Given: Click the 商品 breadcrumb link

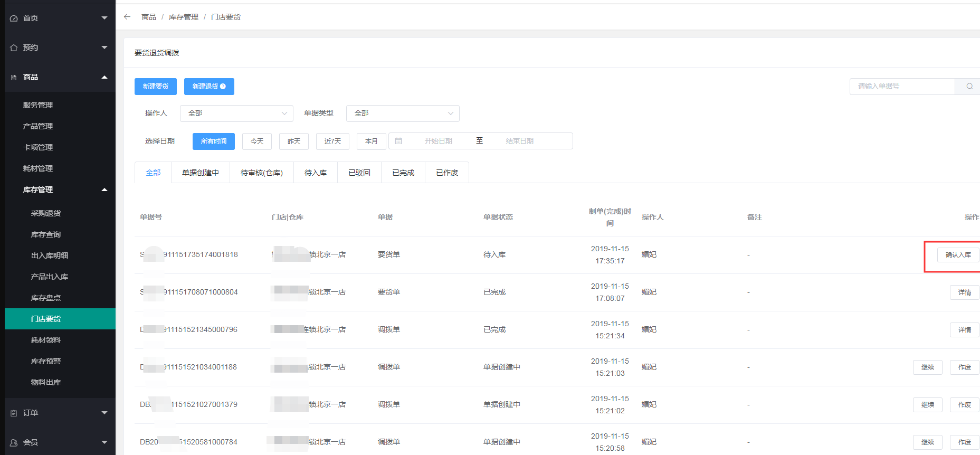Looking at the screenshot, I should 149,17.
